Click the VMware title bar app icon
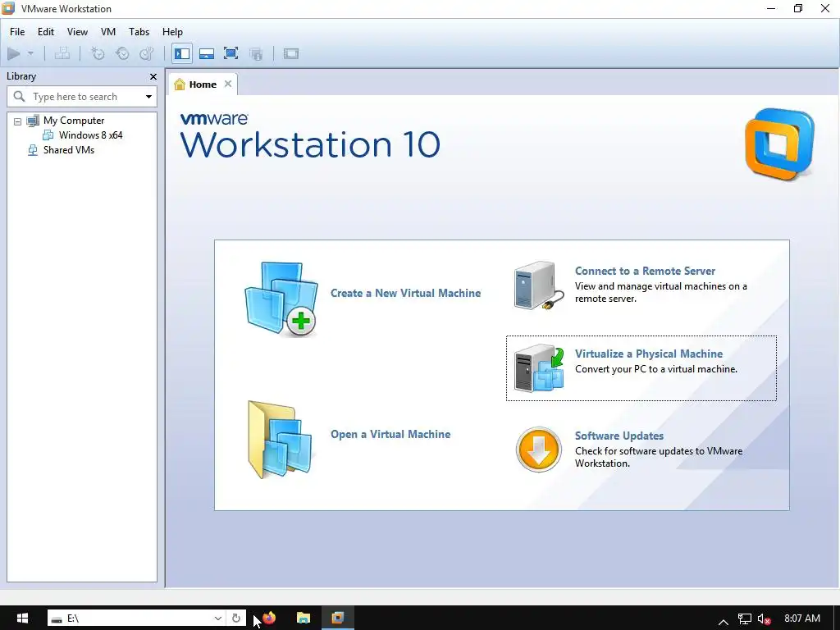Screen dimensions: 840x630 tap(8, 8)
